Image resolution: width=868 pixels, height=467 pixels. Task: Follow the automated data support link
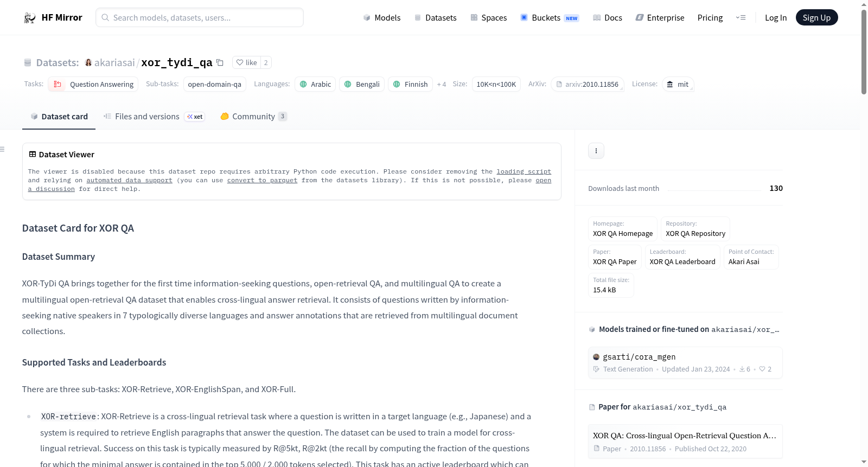129,180
